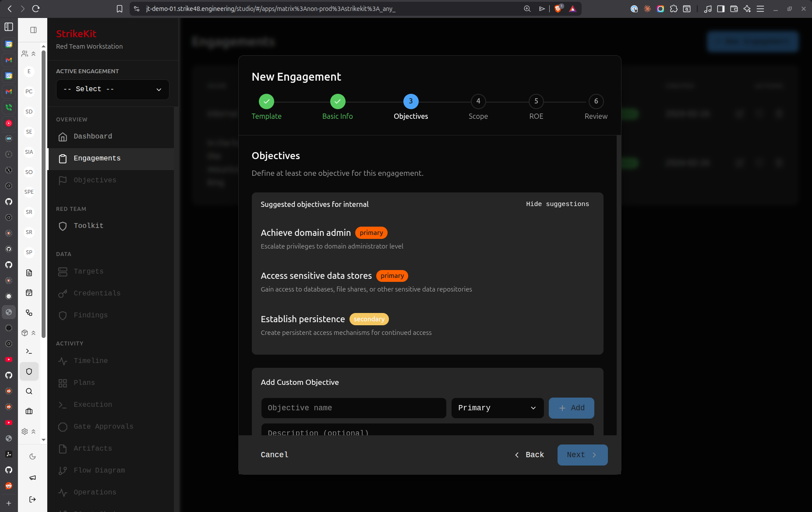Switch to the PC workspace avatar

coord(29,92)
